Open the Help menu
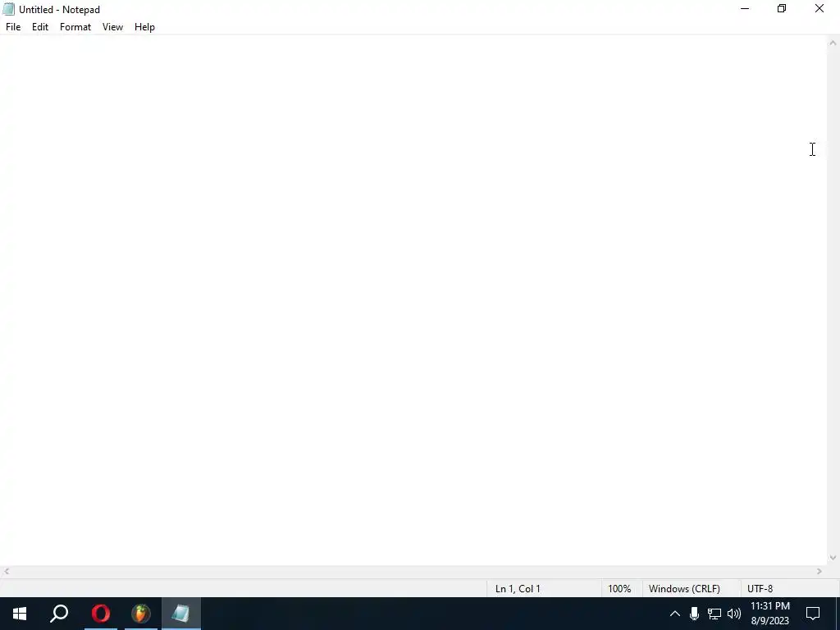 click(144, 27)
